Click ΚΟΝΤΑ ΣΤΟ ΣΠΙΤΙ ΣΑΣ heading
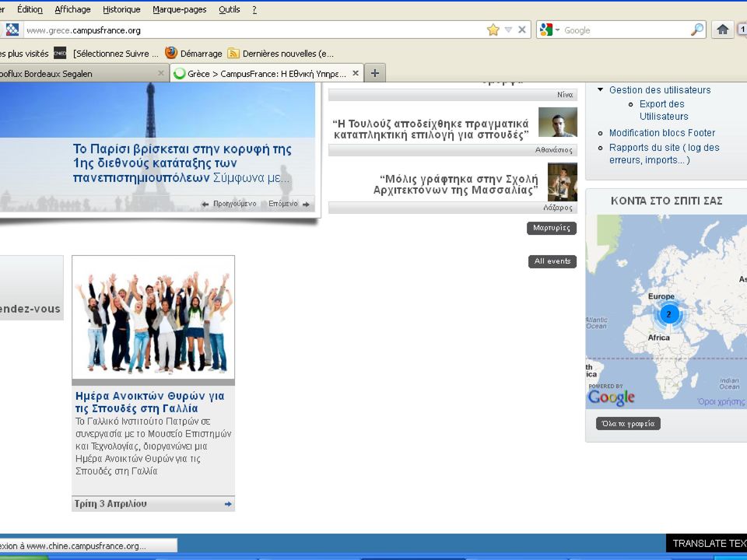This screenshot has width=747, height=560. click(x=667, y=201)
